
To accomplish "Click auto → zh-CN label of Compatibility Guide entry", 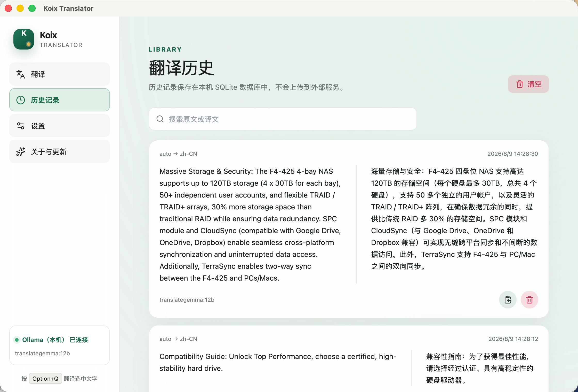I will (x=178, y=339).
